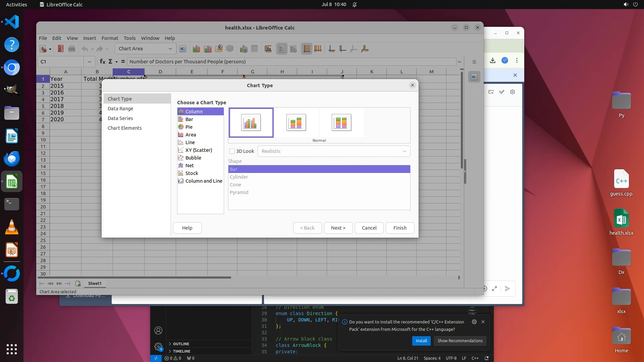Click the formula input line

291,62
